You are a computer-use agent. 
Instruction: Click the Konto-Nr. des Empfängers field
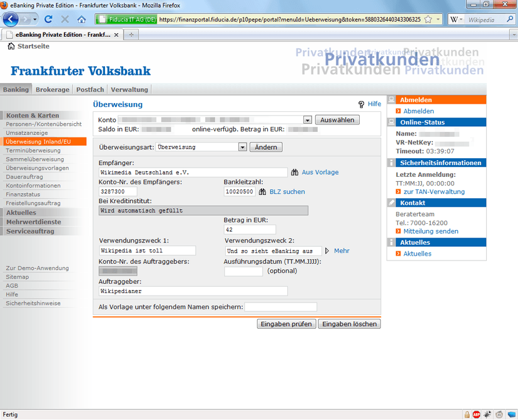pos(118,192)
